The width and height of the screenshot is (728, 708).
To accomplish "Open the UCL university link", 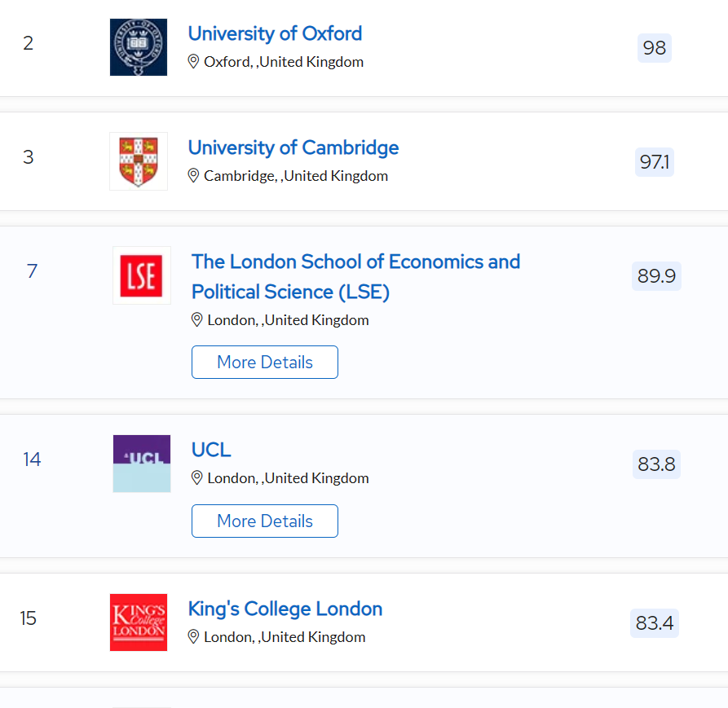I will pyautogui.click(x=211, y=450).
